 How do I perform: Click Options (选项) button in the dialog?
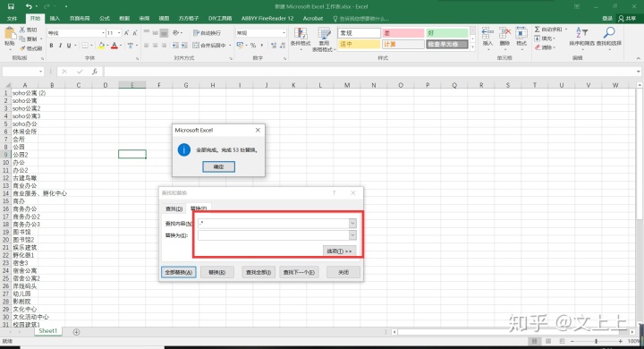(339, 251)
